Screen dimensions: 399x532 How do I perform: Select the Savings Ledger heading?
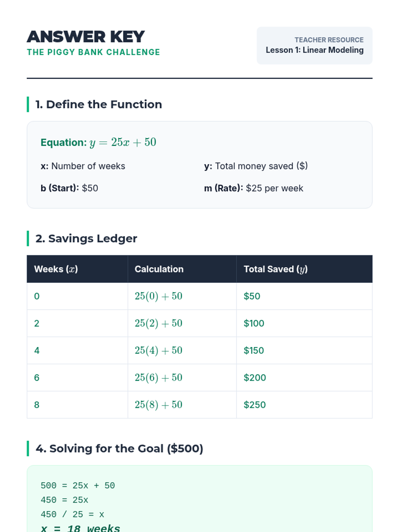pyautogui.click(x=86, y=238)
